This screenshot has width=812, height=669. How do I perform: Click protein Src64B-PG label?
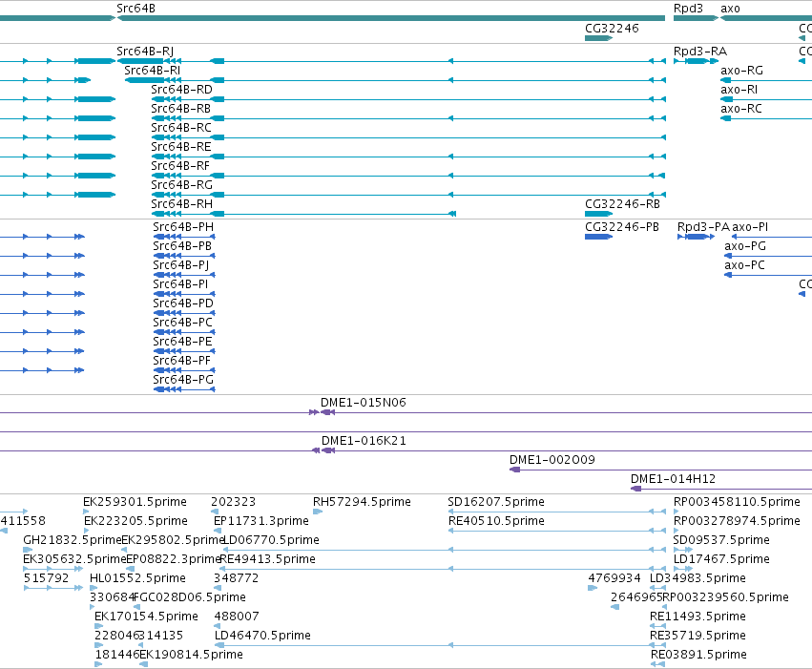click(183, 380)
